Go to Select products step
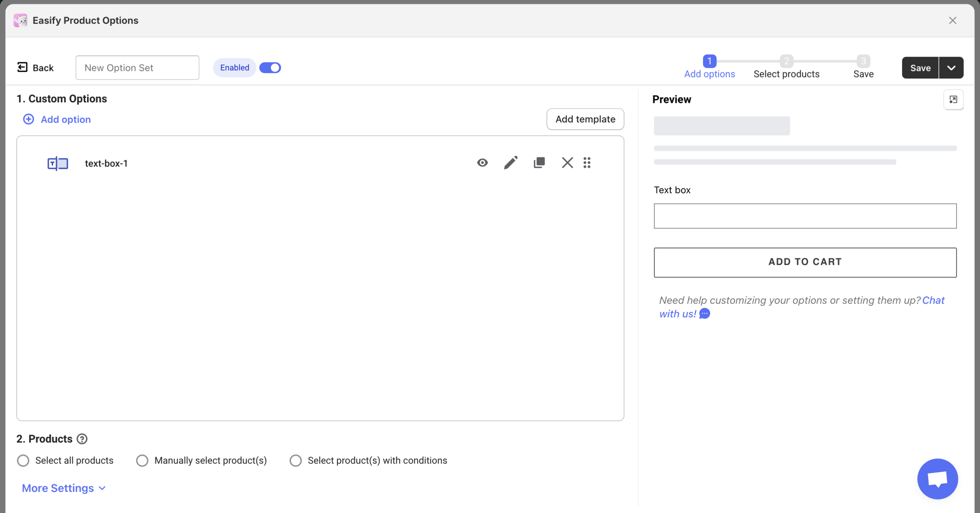 tap(786, 67)
